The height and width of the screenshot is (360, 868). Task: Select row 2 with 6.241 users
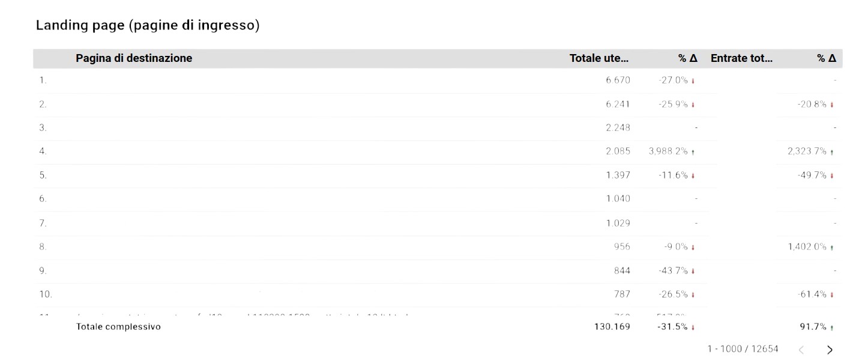(438, 104)
